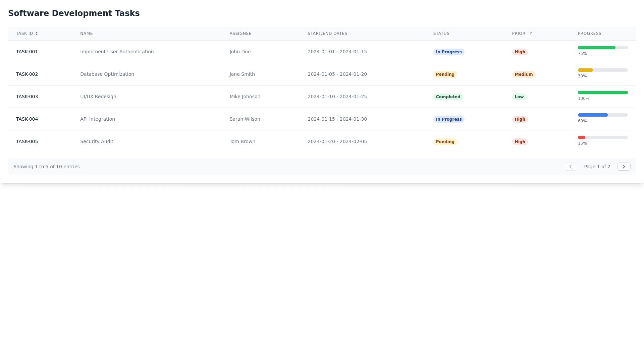This screenshot has width=644, height=362.
Task: Click UI/UX Redesign full green progress bar
Action: coord(602,93)
